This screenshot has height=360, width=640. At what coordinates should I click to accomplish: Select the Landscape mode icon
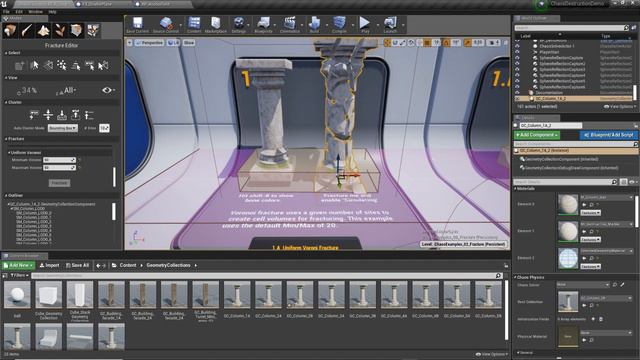[43, 30]
